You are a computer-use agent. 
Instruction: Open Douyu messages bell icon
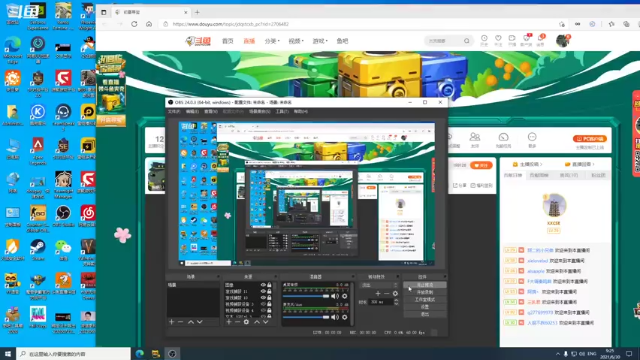[540, 40]
